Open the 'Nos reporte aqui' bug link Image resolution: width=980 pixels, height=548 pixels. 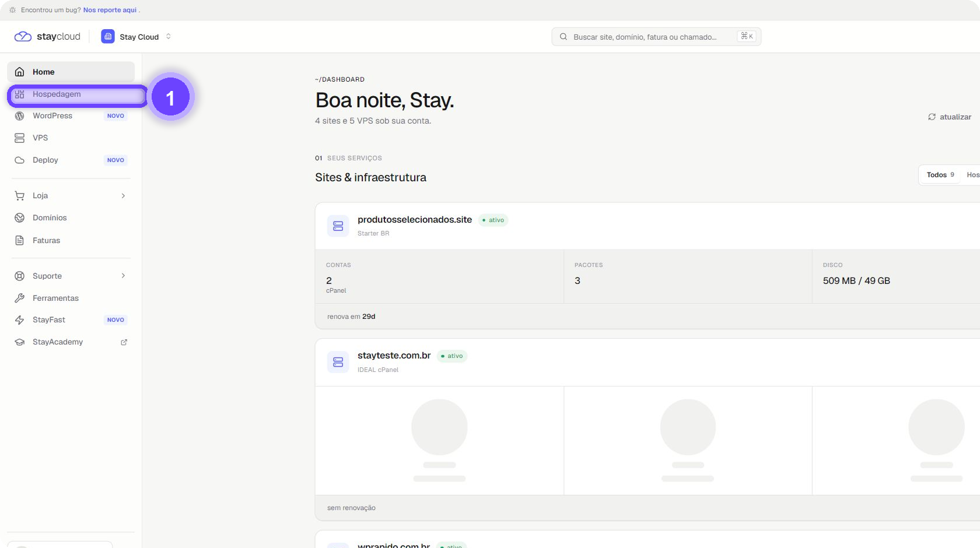tap(110, 10)
